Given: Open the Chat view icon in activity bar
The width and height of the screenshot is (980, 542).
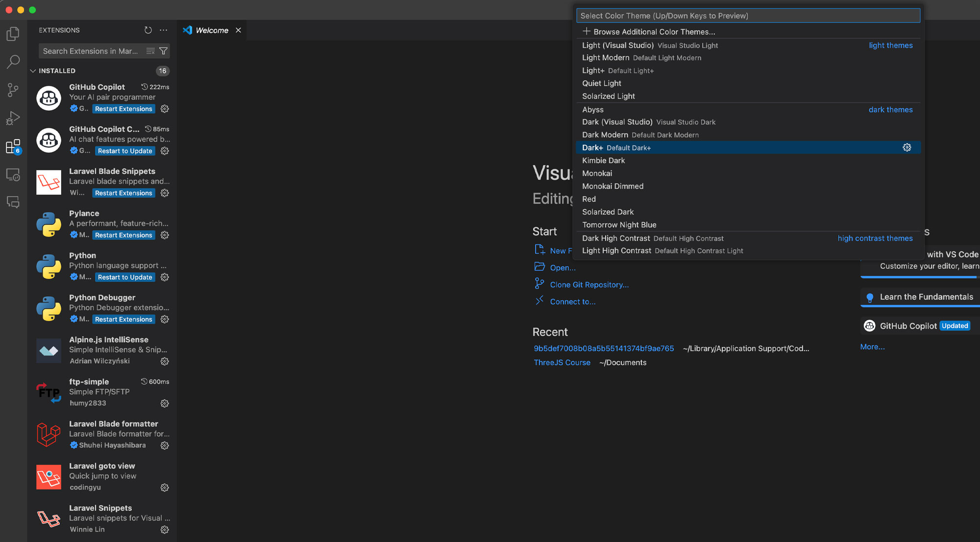Looking at the screenshot, I should (x=13, y=202).
